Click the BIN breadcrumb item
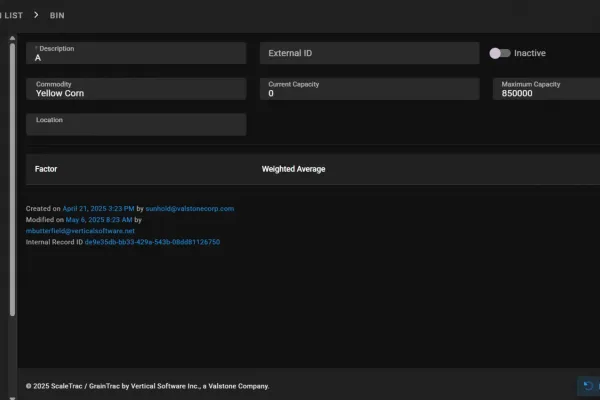Image resolution: width=600 pixels, height=400 pixels. 58,16
